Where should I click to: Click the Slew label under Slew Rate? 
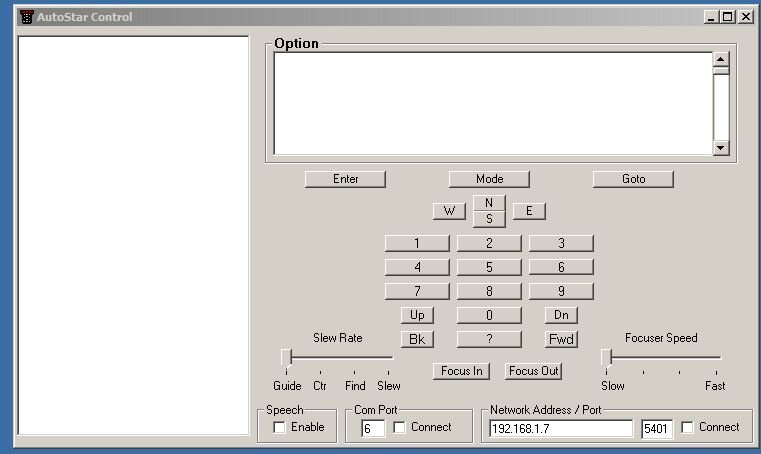389,386
